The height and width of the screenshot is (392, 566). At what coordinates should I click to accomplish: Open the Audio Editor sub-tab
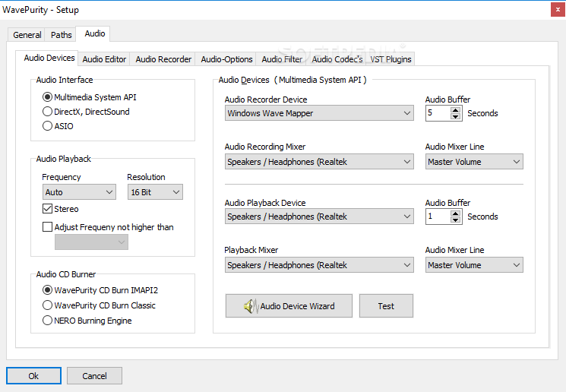(104, 59)
